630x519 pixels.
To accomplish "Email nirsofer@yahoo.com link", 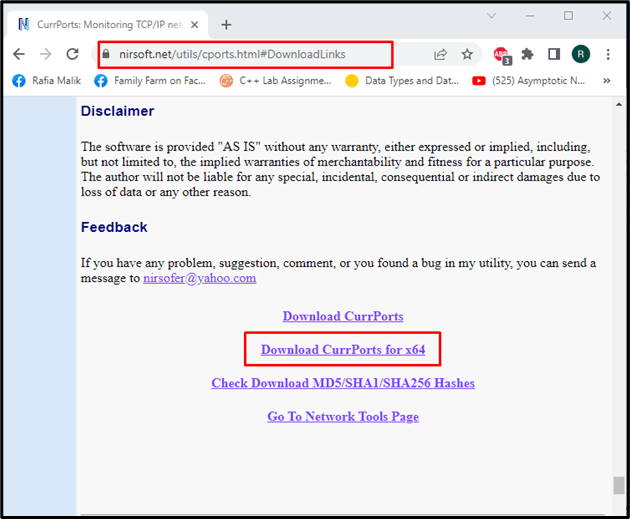I will tap(200, 278).
